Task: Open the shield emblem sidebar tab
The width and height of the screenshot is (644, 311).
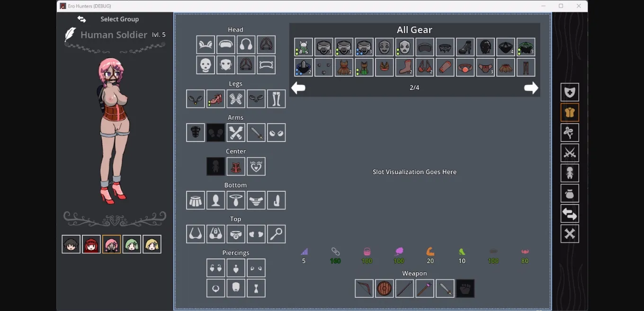Action: point(570,92)
